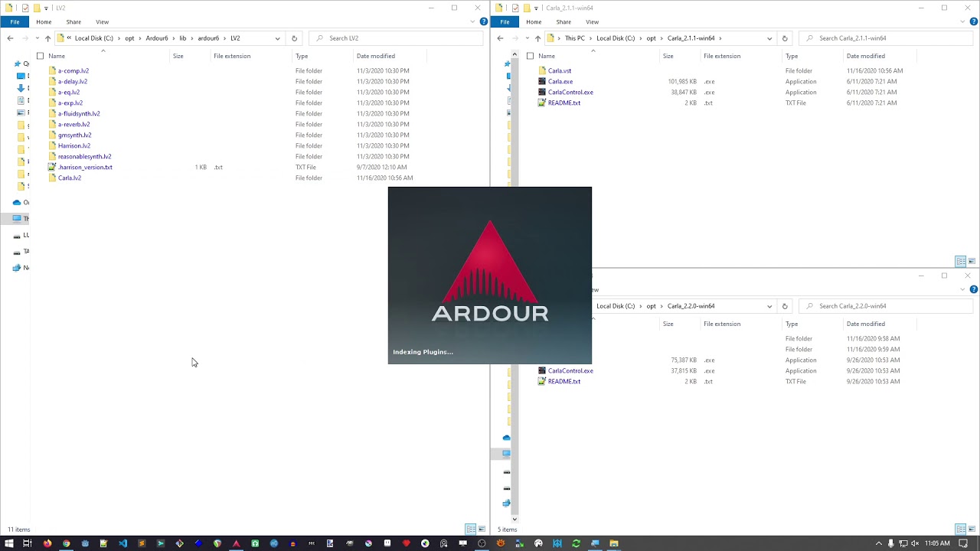Viewport: 980px width, 551px height.
Task: Expand the ribbon in Carla_2.1.1 window
Action: pos(964,21)
